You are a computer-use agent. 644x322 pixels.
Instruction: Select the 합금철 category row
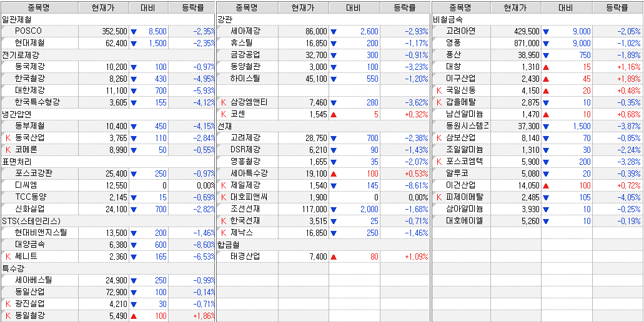[323, 245]
